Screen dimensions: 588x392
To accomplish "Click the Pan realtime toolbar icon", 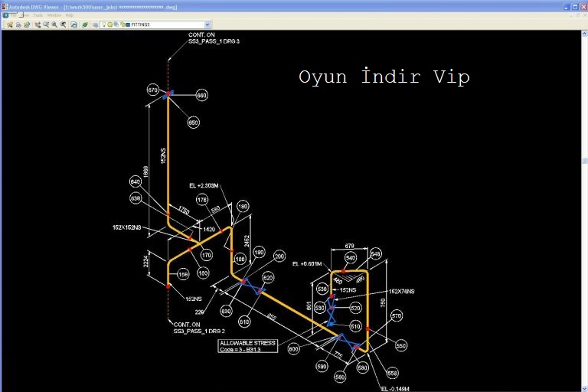I will coord(38,24).
